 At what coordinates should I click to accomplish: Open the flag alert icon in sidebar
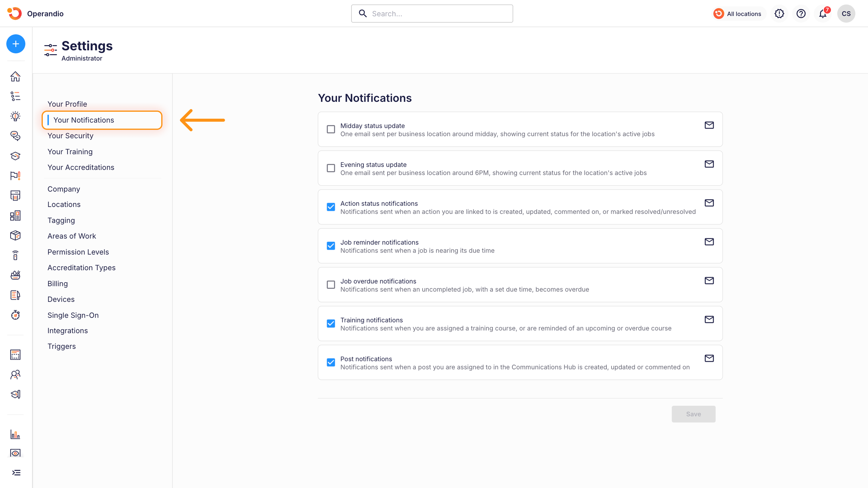[x=15, y=176]
